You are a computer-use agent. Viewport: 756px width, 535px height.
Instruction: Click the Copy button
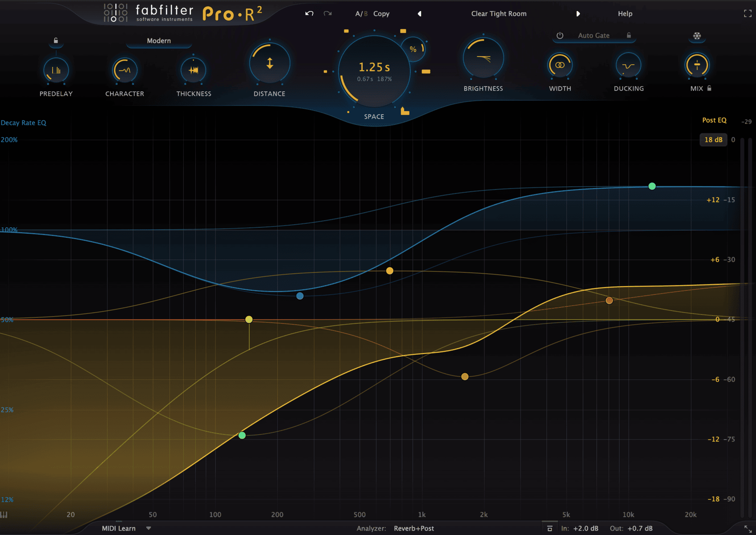click(381, 13)
